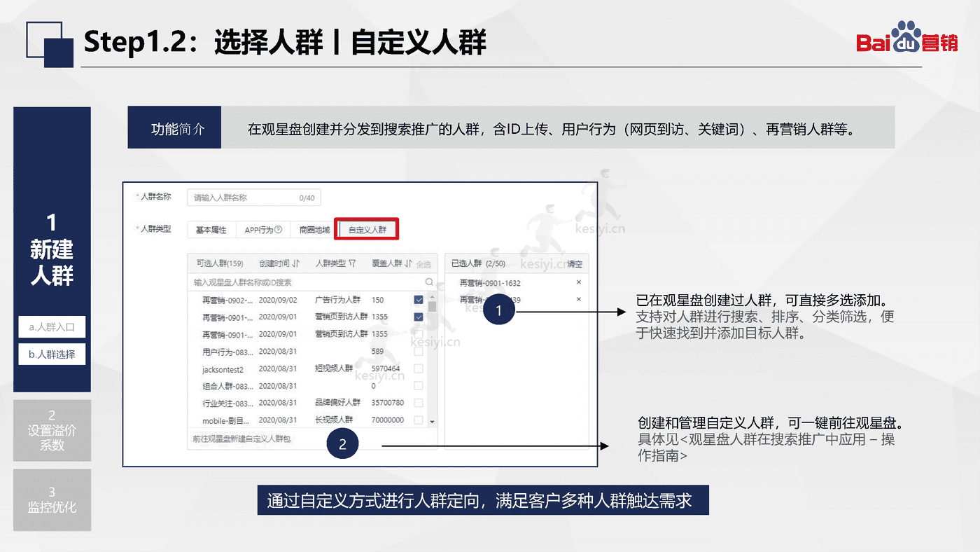Click the magnifier icon in the search box
980x552 pixels.
tap(429, 282)
